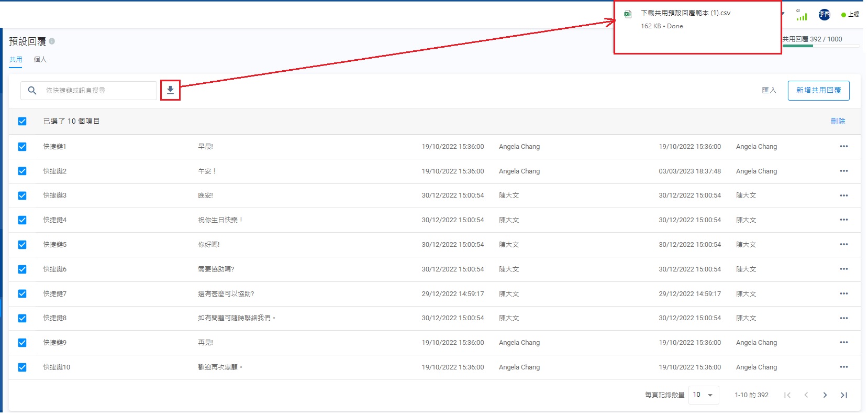Click the message text 早晨!
Viewport: 868px width, 414px height.
point(206,147)
